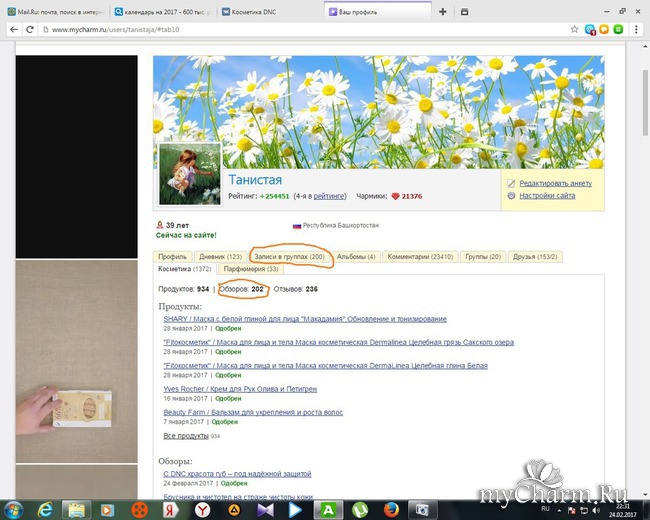The image size is (650, 520).
Task: Launch Firefox from the taskbar
Action: pos(391,508)
